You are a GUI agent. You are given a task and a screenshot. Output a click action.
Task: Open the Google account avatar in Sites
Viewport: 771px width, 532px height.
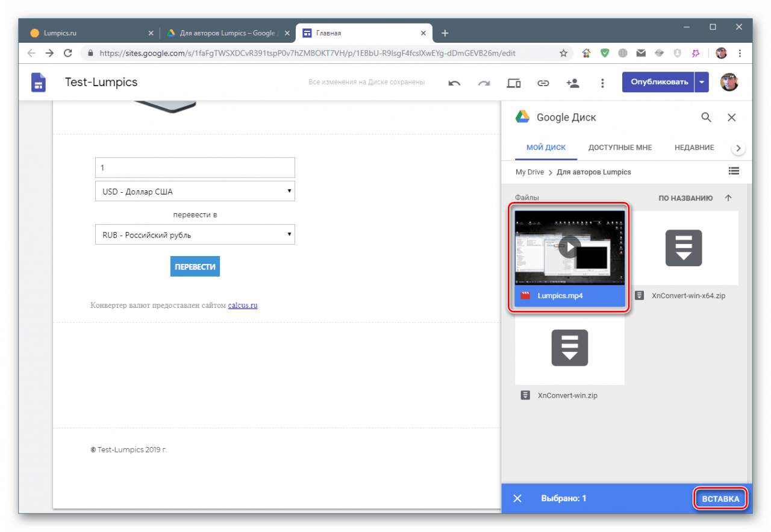point(729,82)
